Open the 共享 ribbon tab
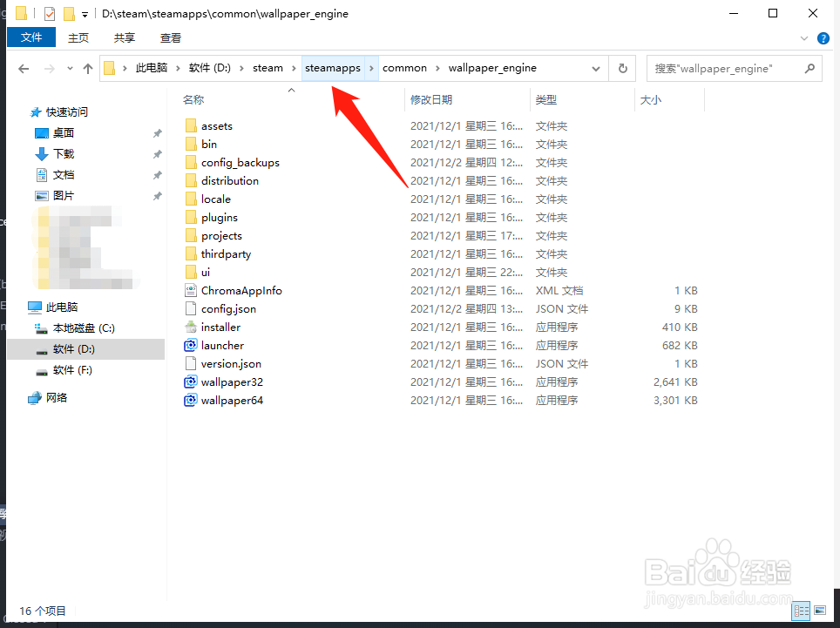This screenshot has height=628, width=840. click(125, 38)
